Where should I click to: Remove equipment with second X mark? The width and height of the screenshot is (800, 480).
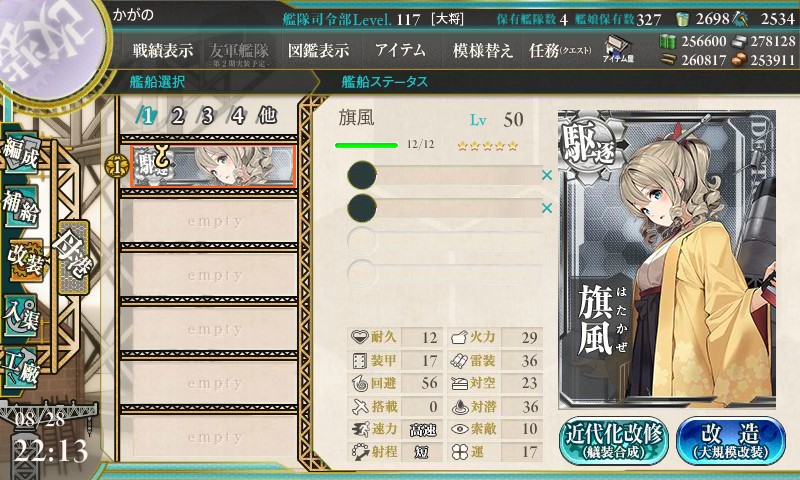(546, 208)
